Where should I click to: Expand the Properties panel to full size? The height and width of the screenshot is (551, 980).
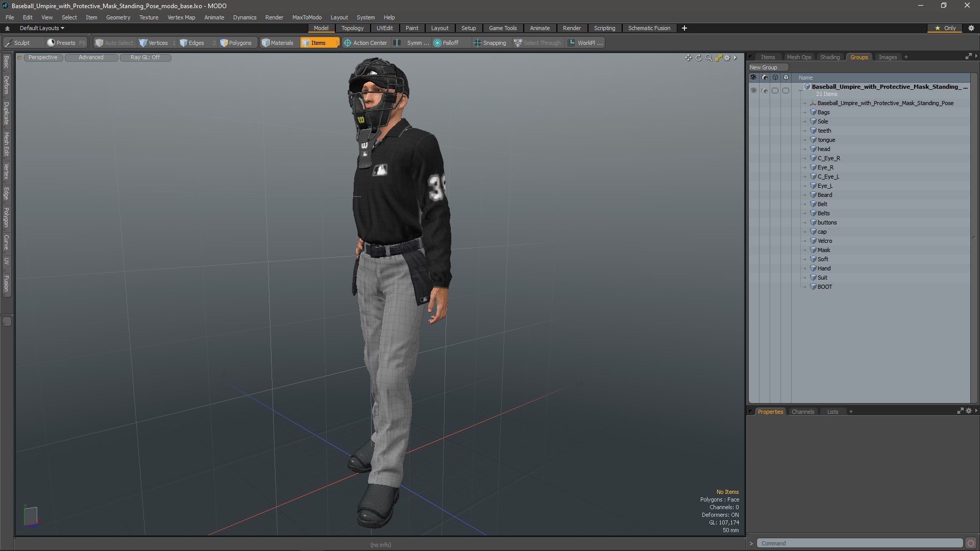[x=960, y=411]
